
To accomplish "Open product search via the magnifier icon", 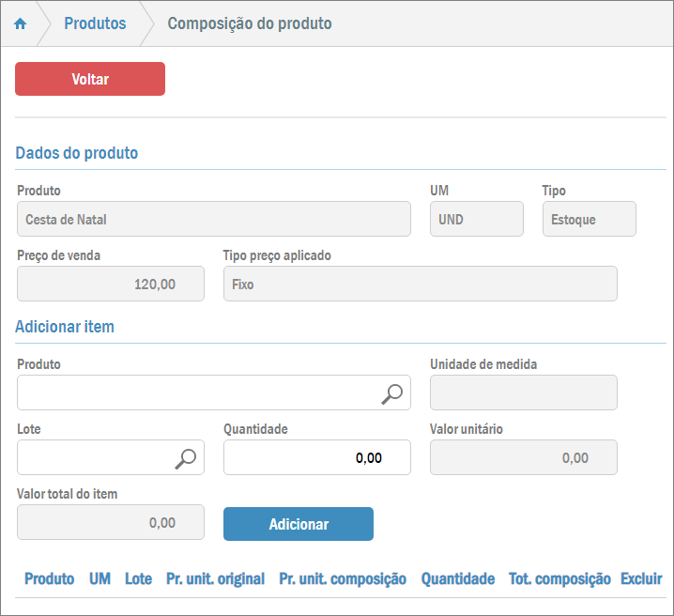I will [391, 393].
